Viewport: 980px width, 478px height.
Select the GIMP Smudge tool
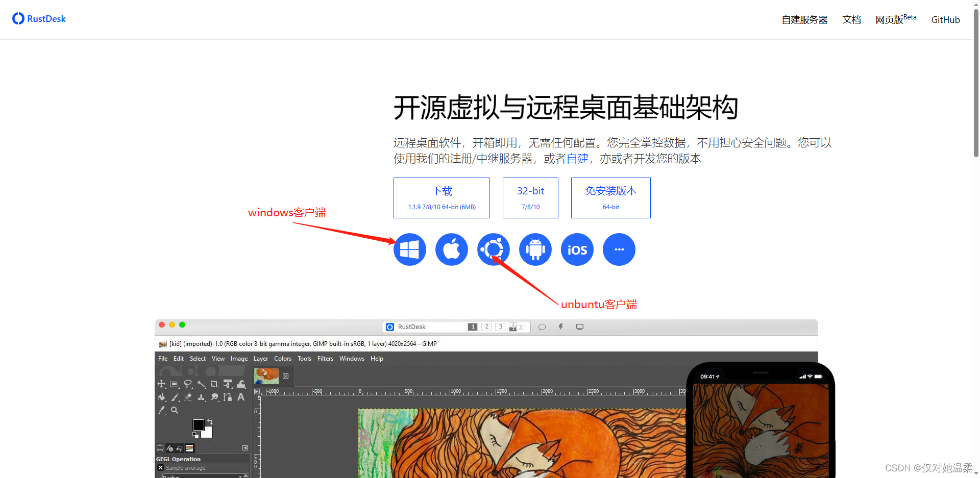point(214,397)
